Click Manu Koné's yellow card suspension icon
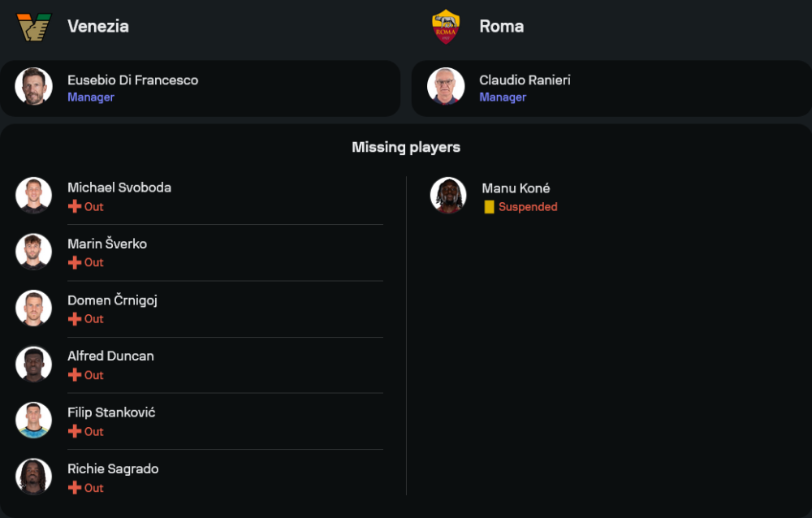 click(489, 207)
